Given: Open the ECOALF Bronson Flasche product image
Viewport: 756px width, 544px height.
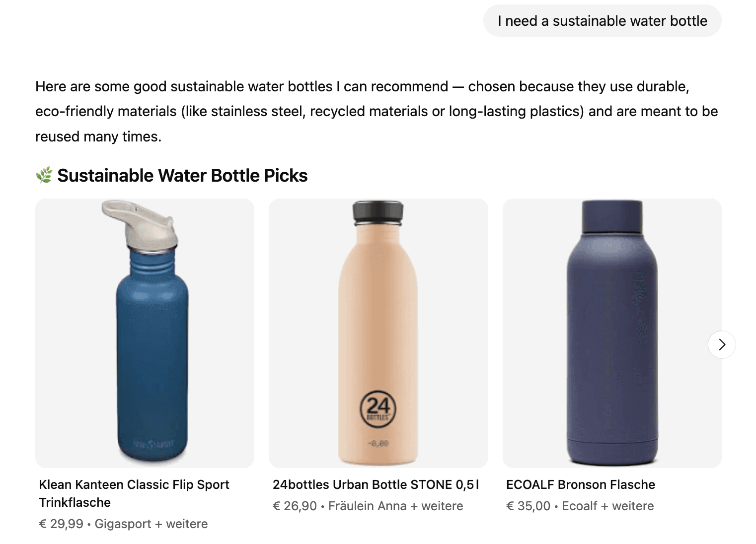Looking at the screenshot, I should pyautogui.click(x=612, y=333).
